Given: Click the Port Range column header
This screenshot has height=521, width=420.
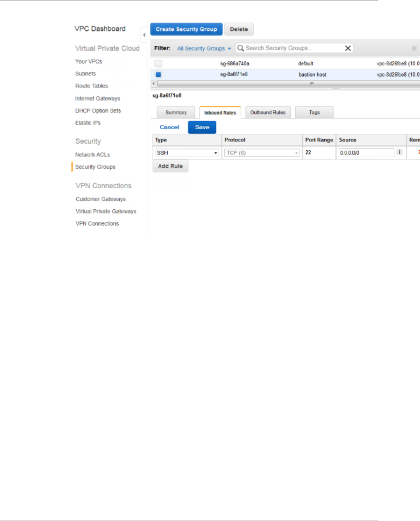Looking at the screenshot, I should point(319,140).
